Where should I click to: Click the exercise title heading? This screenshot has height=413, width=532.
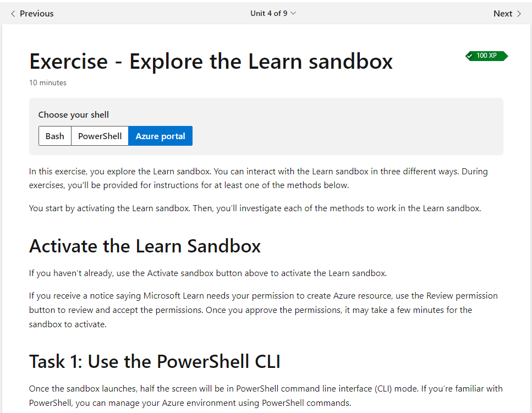[x=211, y=61]
